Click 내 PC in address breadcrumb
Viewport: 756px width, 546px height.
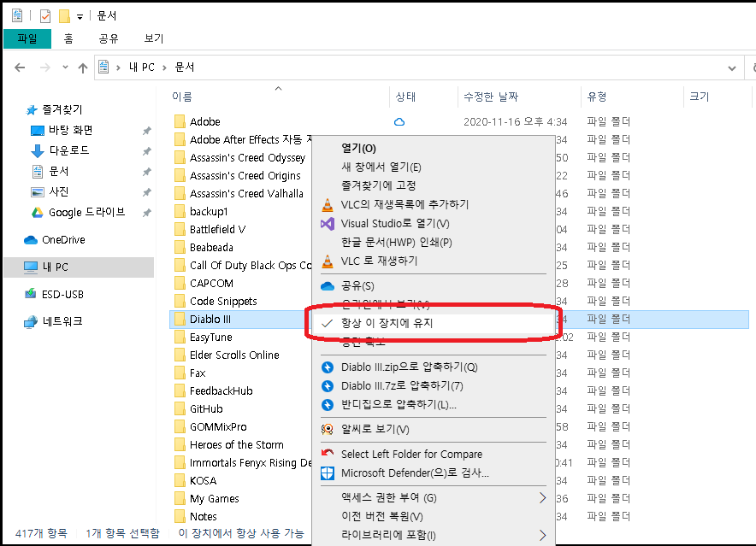tap(142, 67)
